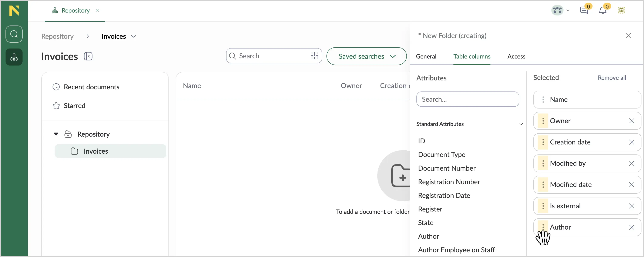
Task: Open the Repository sidebar icon
Action: (x=14, y=57)
